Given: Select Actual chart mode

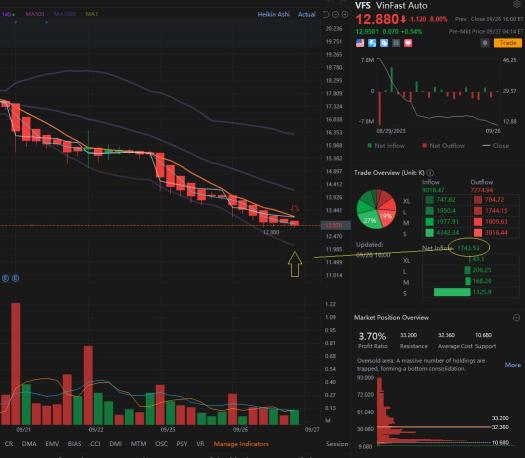Looking at the screenshot, I should 307,14.
